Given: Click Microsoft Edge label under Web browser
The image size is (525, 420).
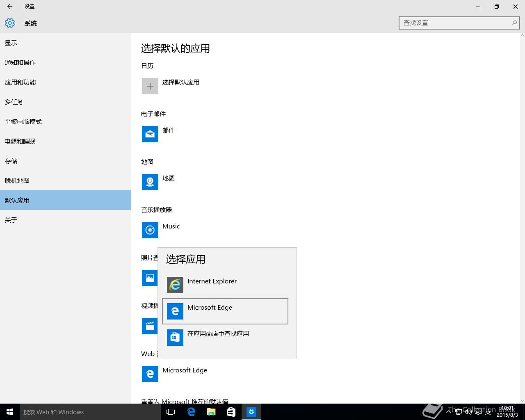Looking at the screenshot, I should (x=185, y=370).
